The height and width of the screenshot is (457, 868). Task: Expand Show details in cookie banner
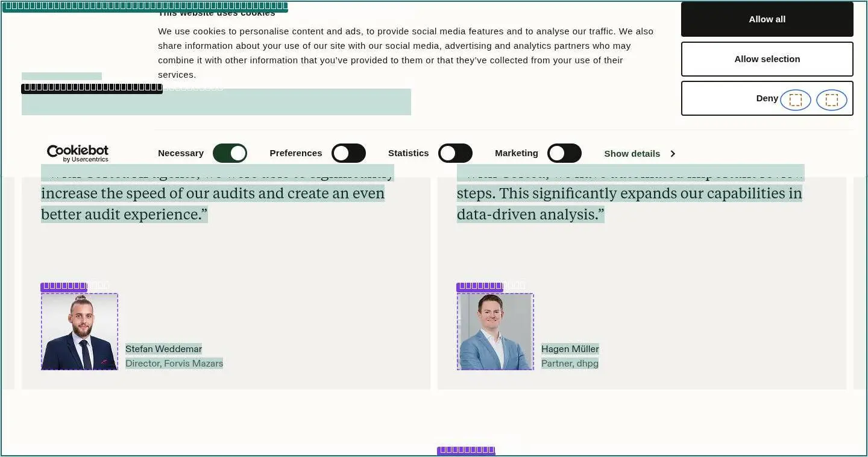[640, 154]
